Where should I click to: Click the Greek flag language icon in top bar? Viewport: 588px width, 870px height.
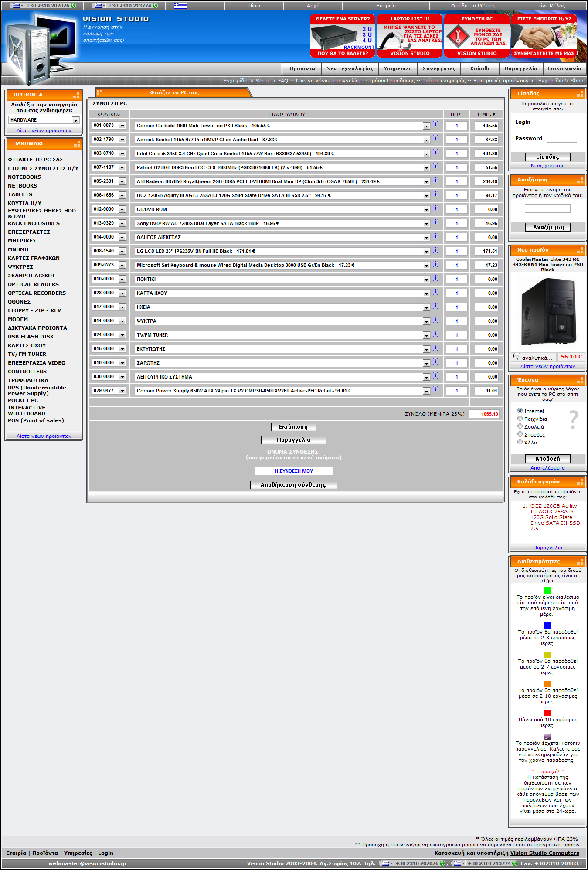180,5
